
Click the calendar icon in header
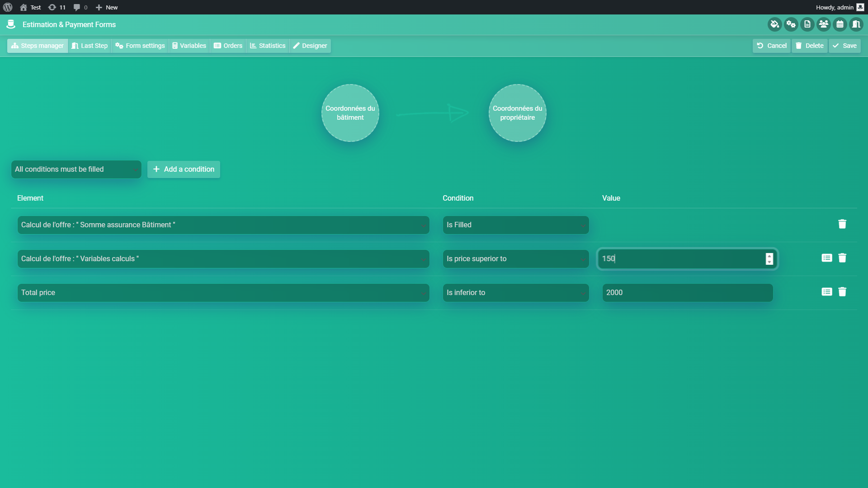(840, 24)
